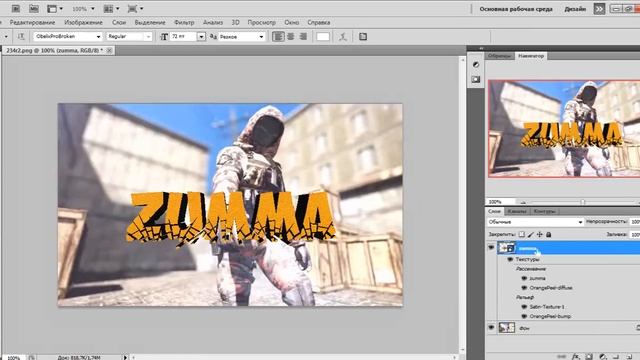Switch to Основная рабочая среда workspace
The image size is (640, 360).
coord(516,9)
